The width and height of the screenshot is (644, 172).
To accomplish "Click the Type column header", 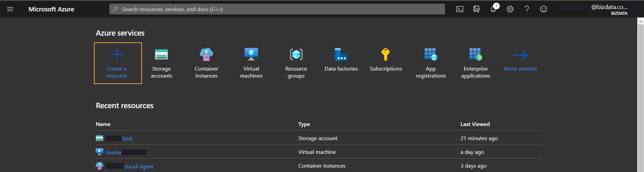I will tap(304, 124).
